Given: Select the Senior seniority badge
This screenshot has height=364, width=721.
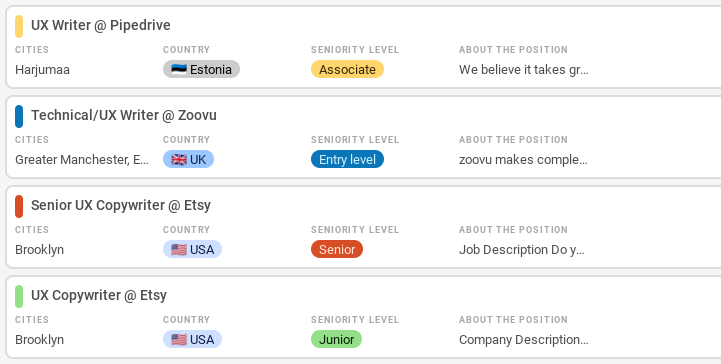Looking at the screenshot, I should point(337,250).
